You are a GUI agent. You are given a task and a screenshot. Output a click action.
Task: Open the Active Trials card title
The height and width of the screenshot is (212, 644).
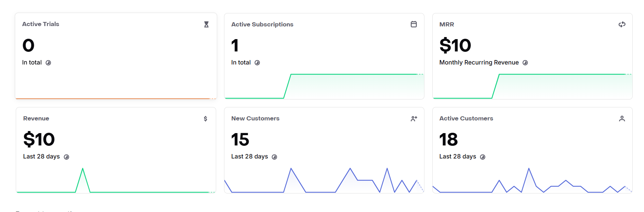point(40,24)
